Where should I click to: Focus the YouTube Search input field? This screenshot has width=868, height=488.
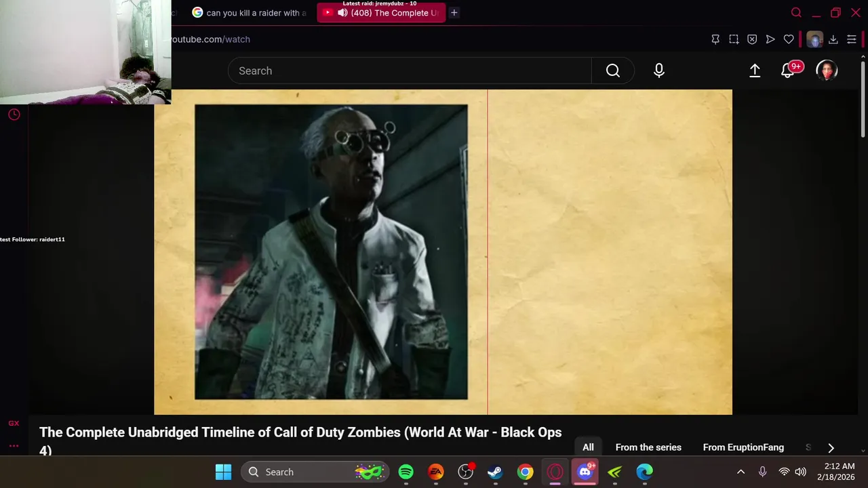click(x=410, y=70)
